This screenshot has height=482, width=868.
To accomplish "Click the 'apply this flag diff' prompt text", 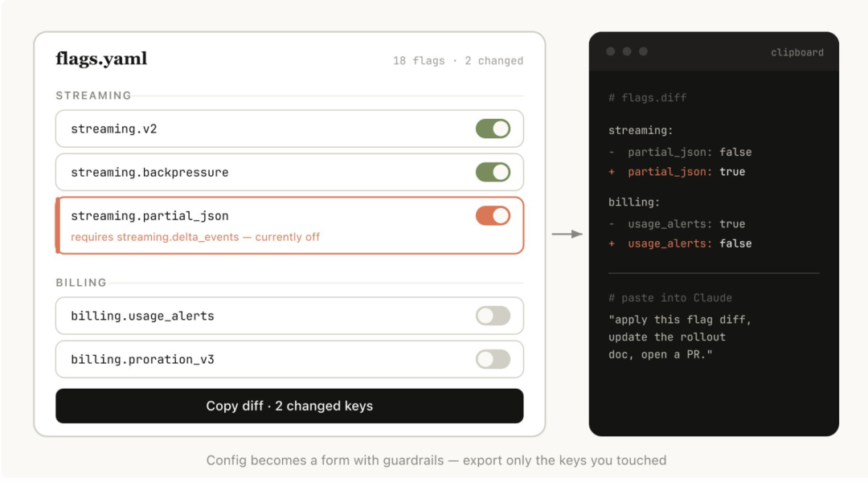I will pyautogui.click(x=680, y=320).
